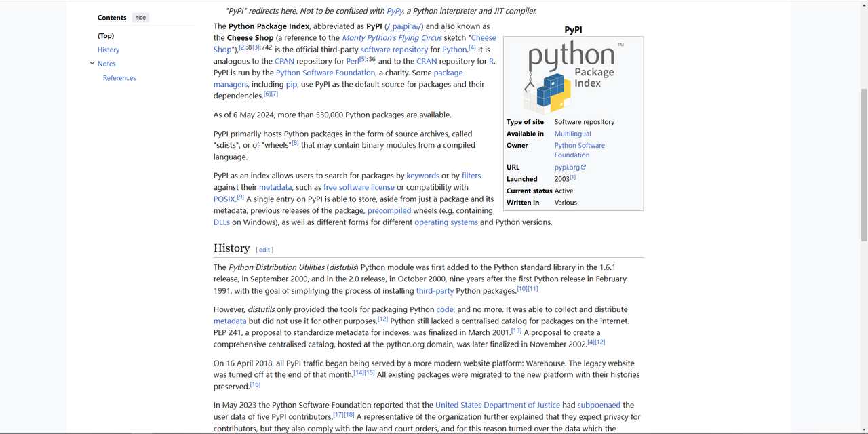Follow the software repository link
Image resolution: width=868 pixels, height=434 pixels.
395,50
